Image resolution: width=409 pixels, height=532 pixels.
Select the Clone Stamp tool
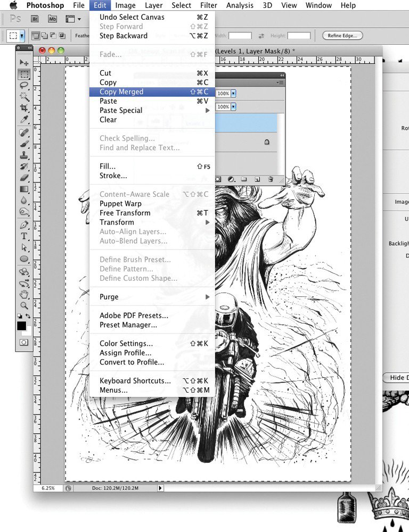coord(24,155)
